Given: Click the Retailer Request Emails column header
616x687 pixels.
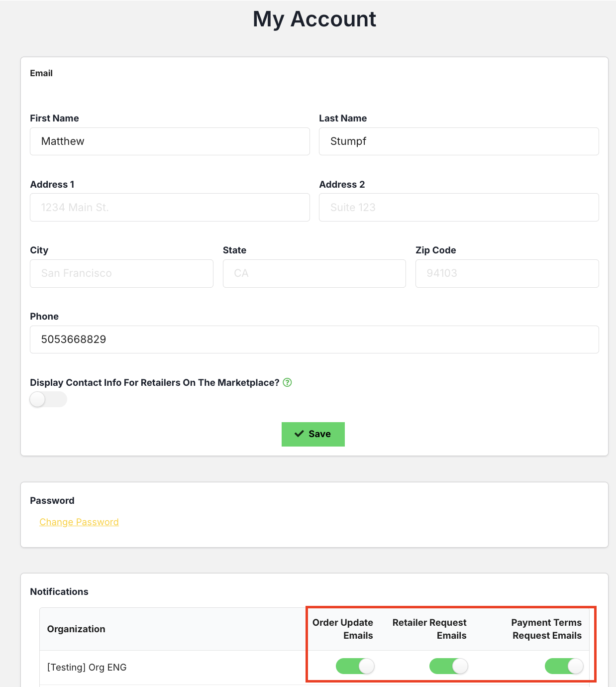Looking at the screenshot, I should pyautogui.click(x=429, y=629).
